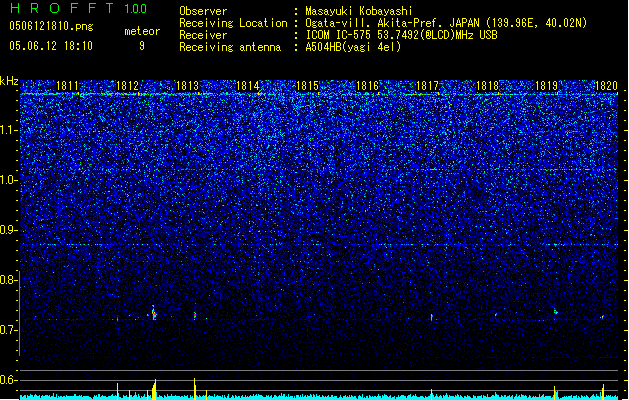Click the 1819 time marker
Viewport: 629px width, 400px height.
point(547,86)
